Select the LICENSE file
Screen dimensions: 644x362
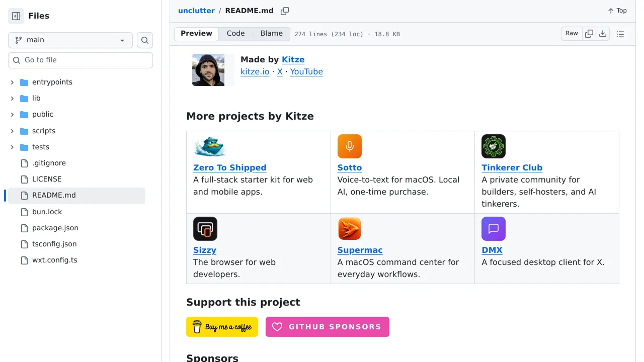pos(47,179)
